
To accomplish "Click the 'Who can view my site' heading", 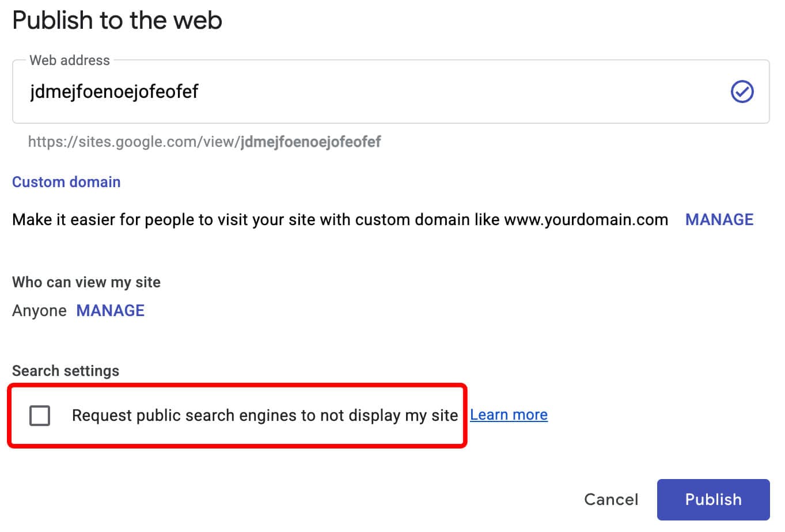I will pyautogui.click(x=86, y=282).
